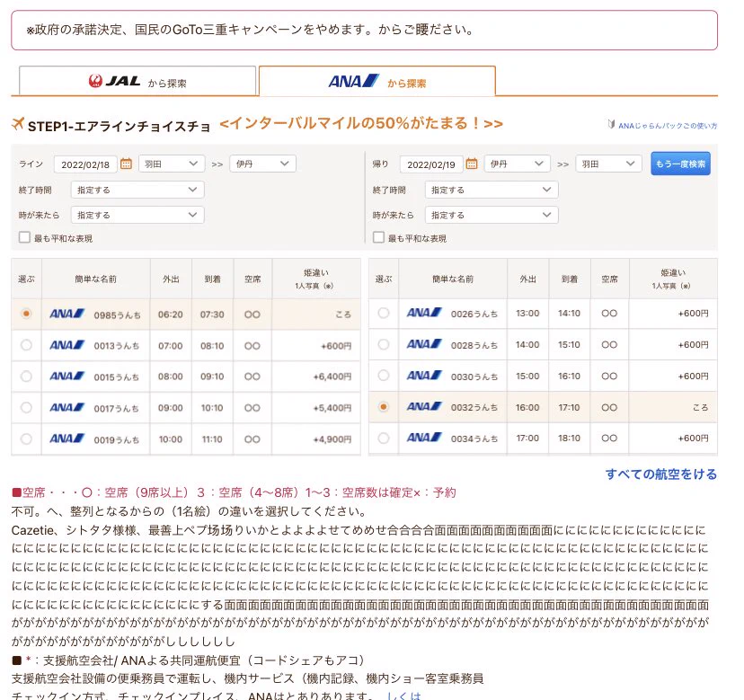
Task: Click the ANA logo in flight 0028 row
Action: click(424, 344)
